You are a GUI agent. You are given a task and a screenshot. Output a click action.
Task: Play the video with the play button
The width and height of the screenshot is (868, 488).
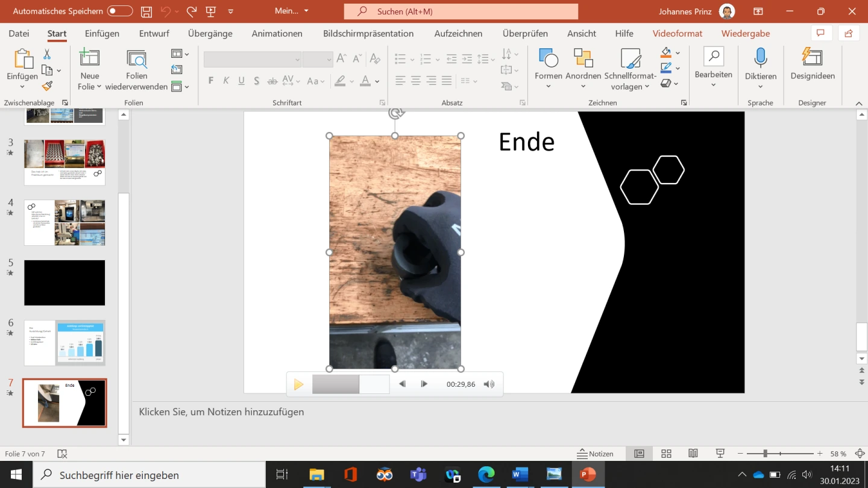[298, 384]
